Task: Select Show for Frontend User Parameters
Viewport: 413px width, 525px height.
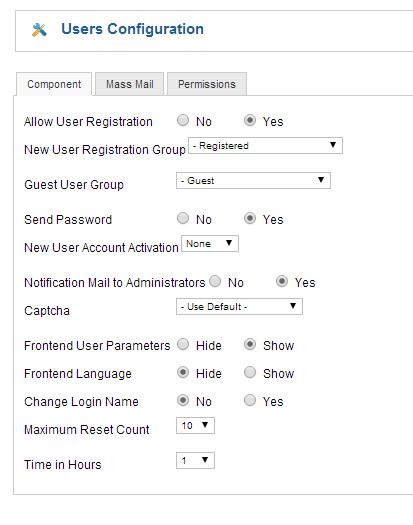Action: tap(250, 345)
